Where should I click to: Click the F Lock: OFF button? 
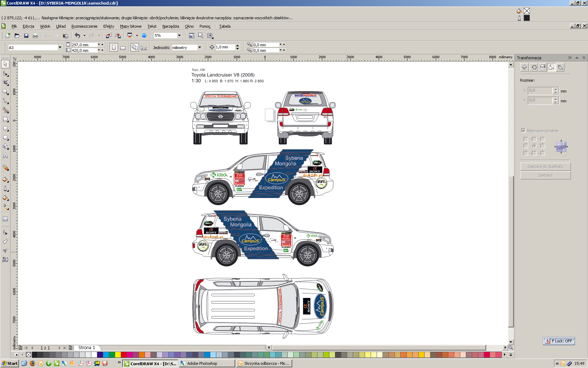559,341
